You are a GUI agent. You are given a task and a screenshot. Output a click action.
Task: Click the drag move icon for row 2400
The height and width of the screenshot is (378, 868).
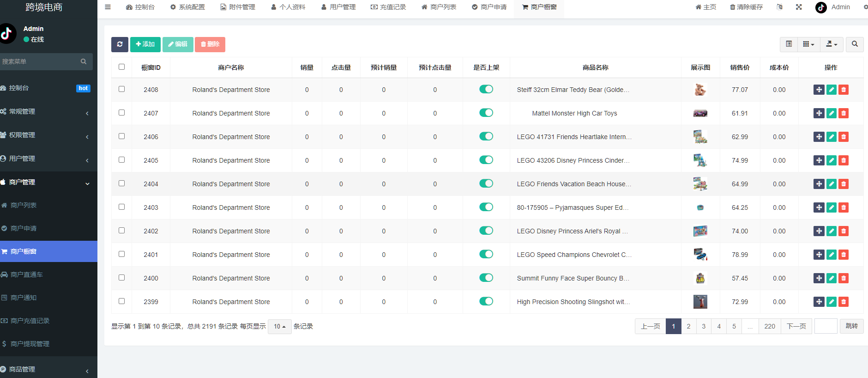coord(819,278)
